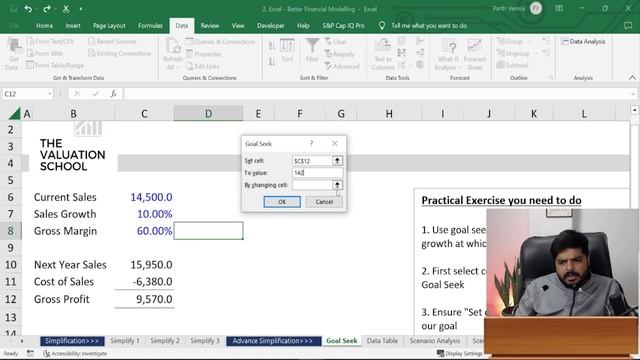The height and width of the screenshot is (360, 640).
Task: Select the Gross Profit 9,570.0 cell
Action: [144, 299]
